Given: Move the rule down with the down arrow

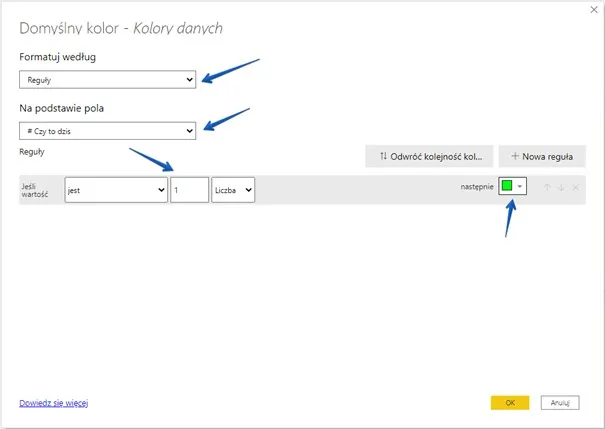Looking at the screenshot, I should (561, 188).
